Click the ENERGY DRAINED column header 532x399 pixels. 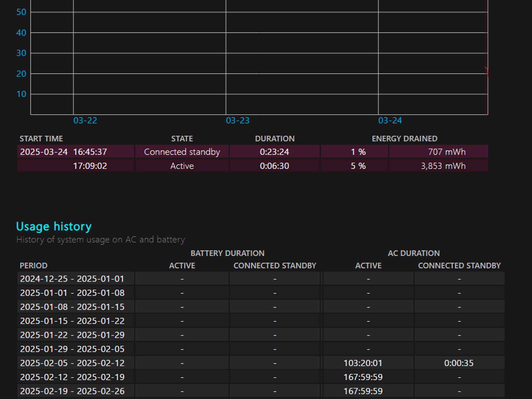pyautogui.click(x=404, y=138)
